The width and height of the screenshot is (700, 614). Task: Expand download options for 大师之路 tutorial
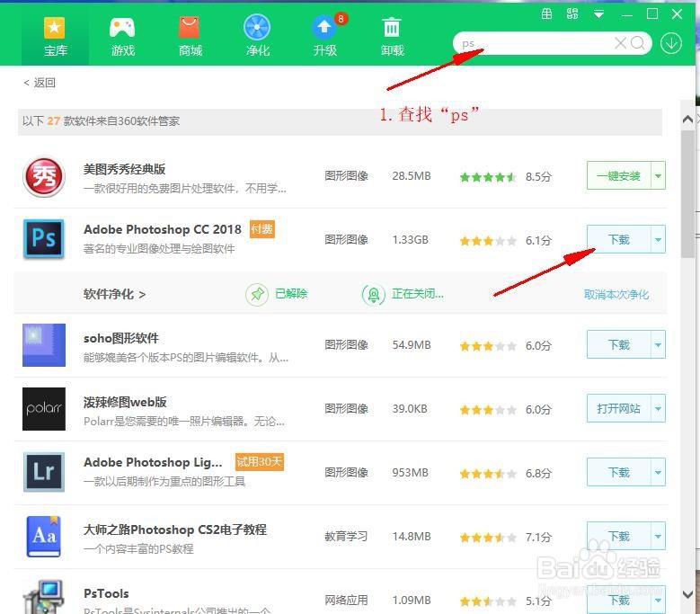[x=658, y=536]
